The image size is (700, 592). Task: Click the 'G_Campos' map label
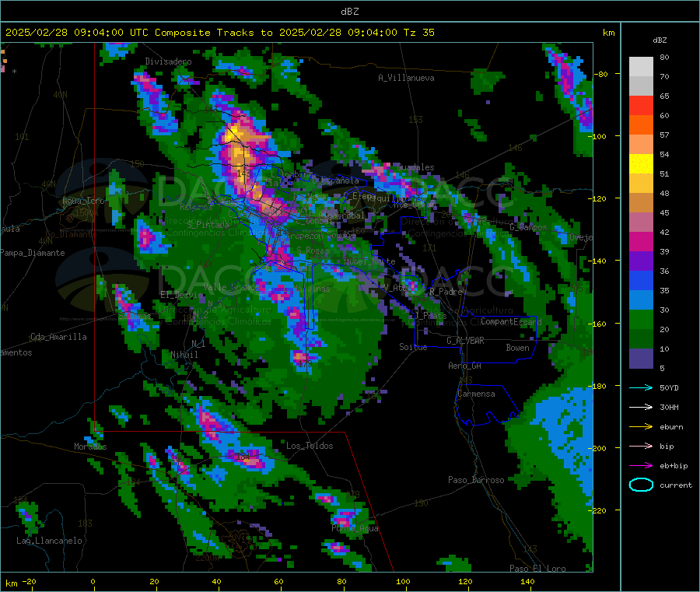coord(529,227)
